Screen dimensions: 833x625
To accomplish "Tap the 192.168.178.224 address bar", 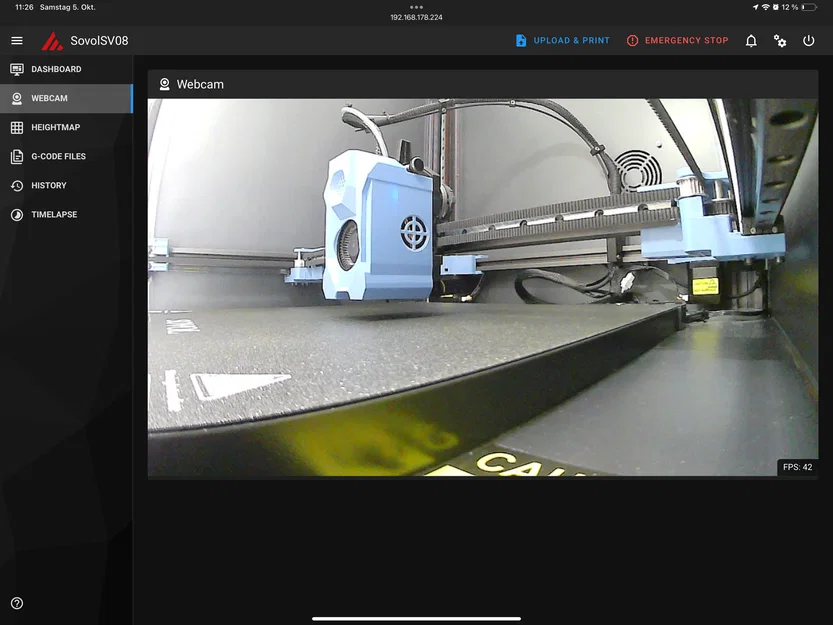I will tap(416, 18).
